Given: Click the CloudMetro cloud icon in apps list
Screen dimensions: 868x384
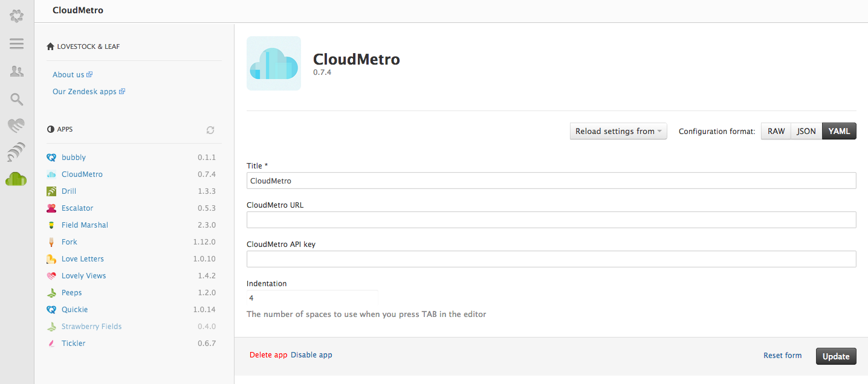Looking at the screenshot, I should click(51, 174).
